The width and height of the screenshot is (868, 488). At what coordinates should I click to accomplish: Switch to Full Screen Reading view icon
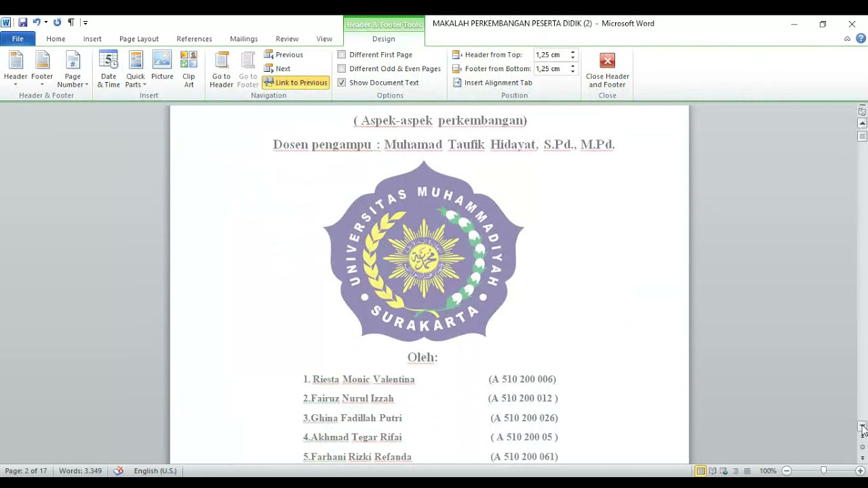712,470
